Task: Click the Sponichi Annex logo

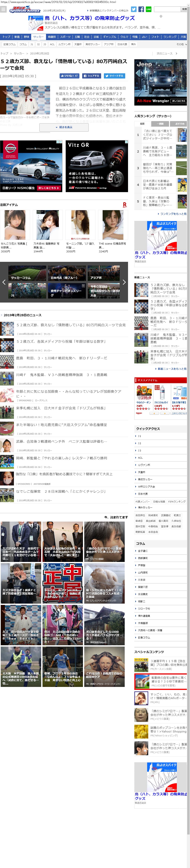Action: 25,10
